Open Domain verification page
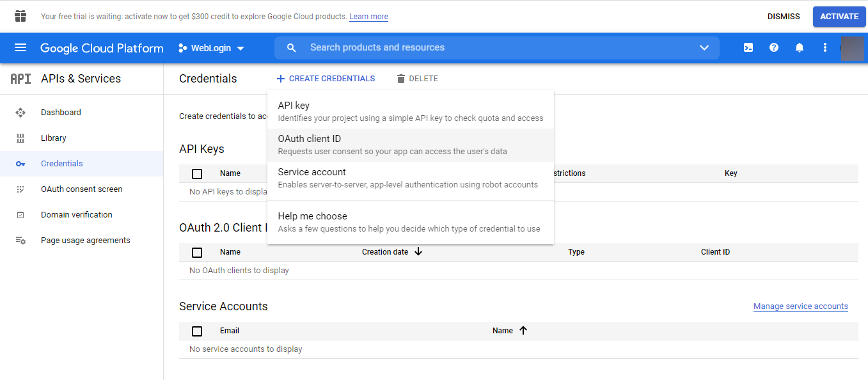The image size is (868, 380). (x=82, y=215)
